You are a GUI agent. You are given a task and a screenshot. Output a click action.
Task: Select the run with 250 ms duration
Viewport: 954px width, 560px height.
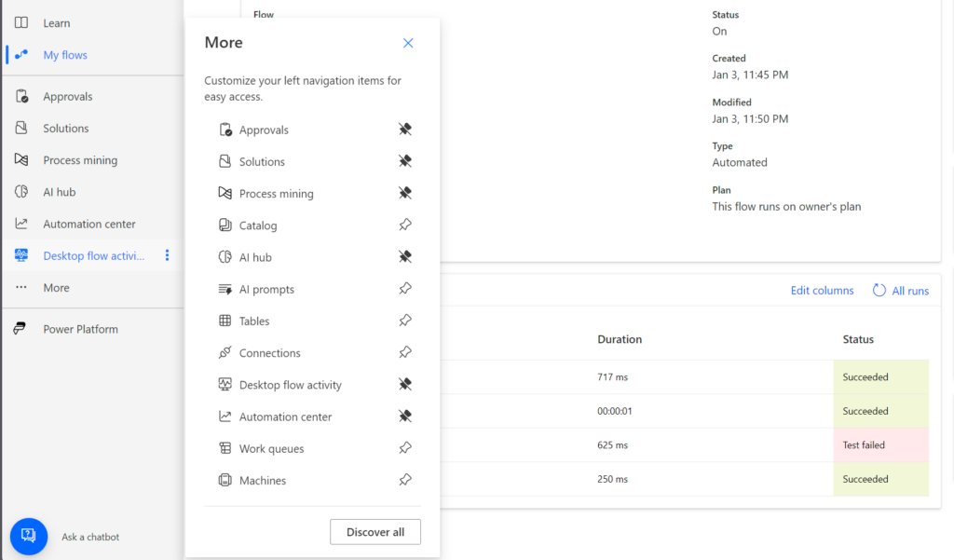click(612, 479)
